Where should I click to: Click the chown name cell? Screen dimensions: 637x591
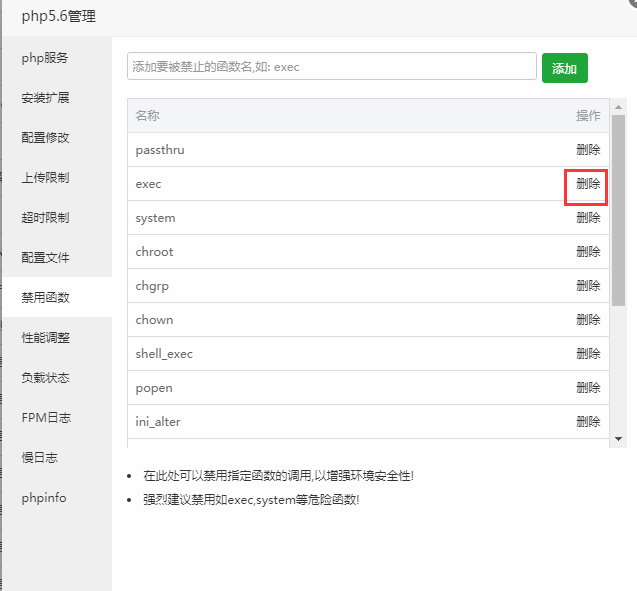[154, 320]
